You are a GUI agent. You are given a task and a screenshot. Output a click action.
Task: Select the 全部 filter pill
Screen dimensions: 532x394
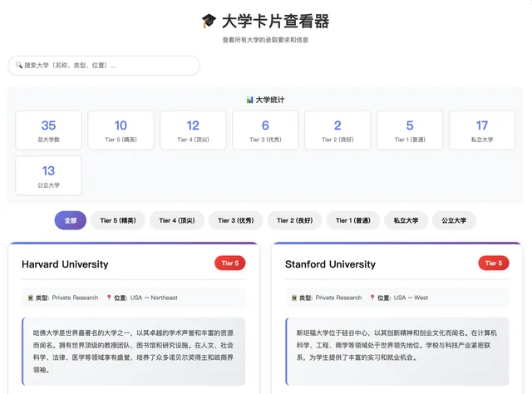coord(71,220)
